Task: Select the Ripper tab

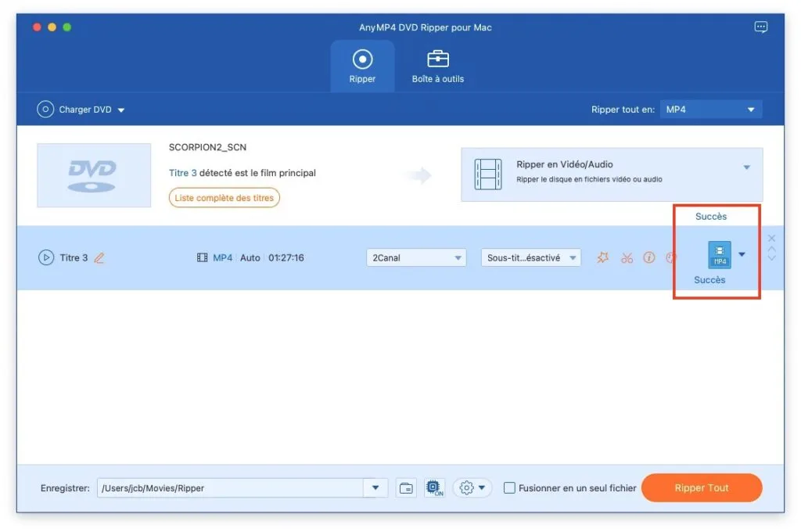Action: point(362,66)
